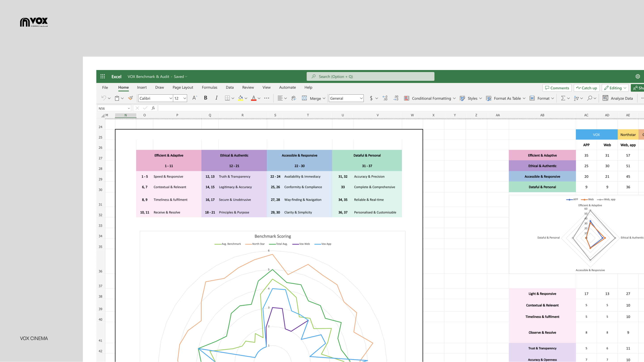Open the Editing mode dropdown
Image resolution: width=644 pixels, height=362 pixels.
coord(615,88)
